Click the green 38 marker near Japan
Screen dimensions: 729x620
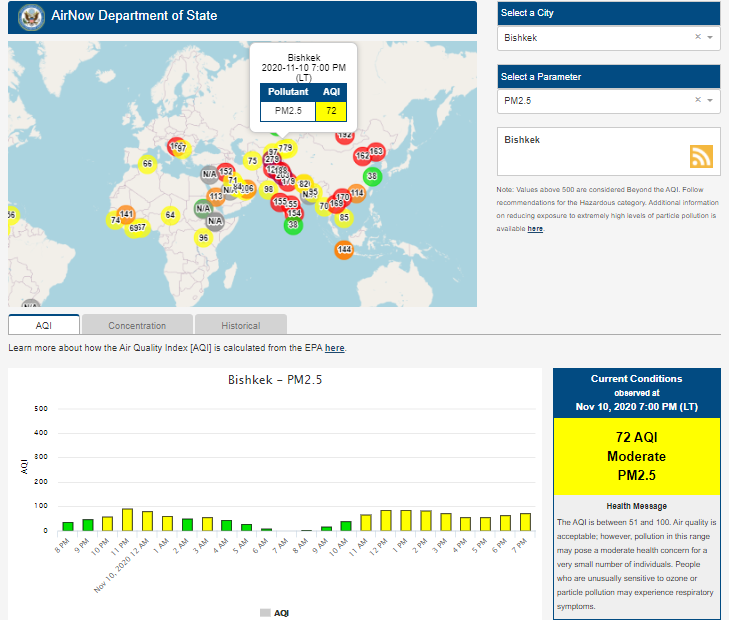(x=372, y=176)
